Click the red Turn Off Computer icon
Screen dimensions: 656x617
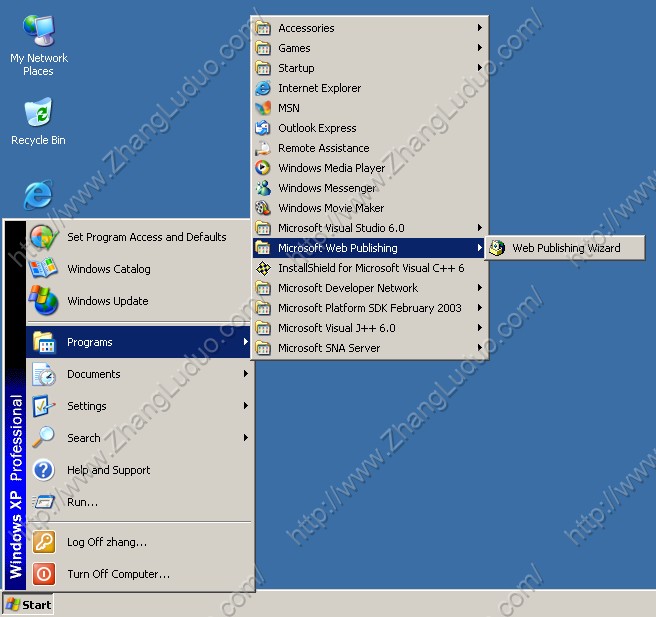click(x=44, y=574)
